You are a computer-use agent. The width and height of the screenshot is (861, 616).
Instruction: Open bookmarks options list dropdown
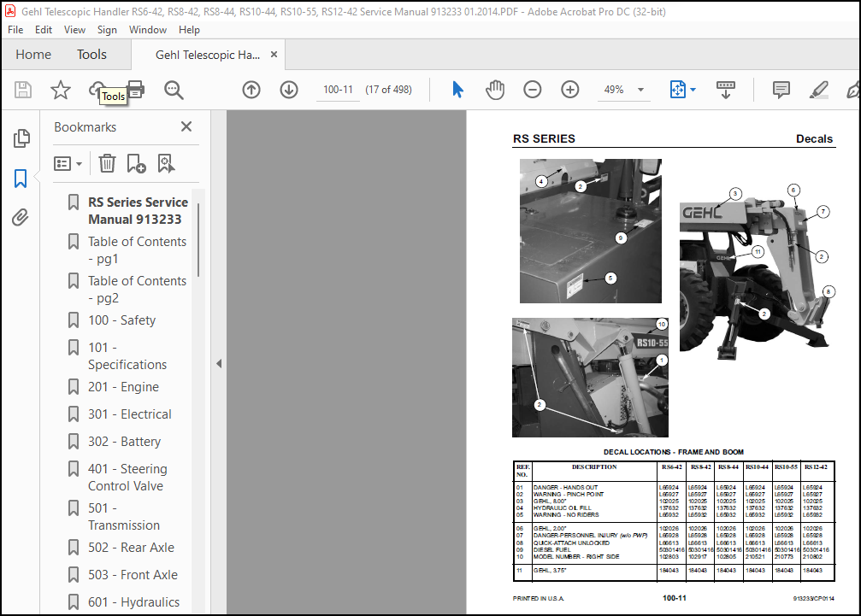click(68, 163)
